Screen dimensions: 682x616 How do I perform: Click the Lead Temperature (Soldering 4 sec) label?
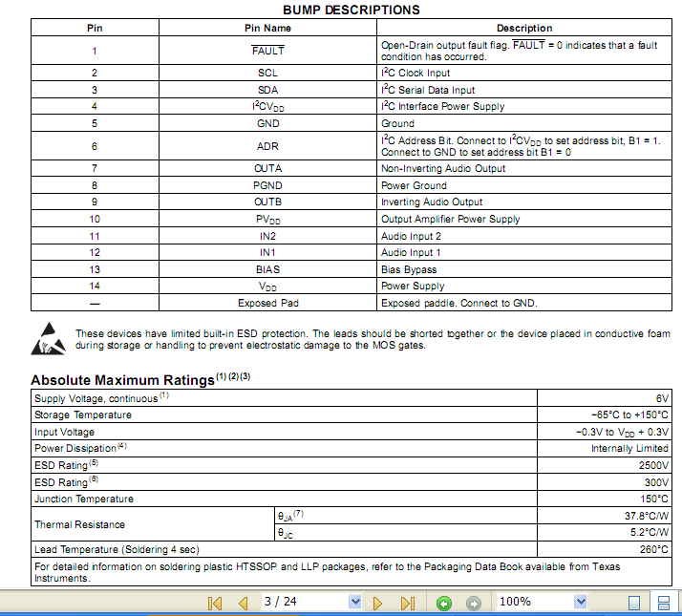point(117,550)
